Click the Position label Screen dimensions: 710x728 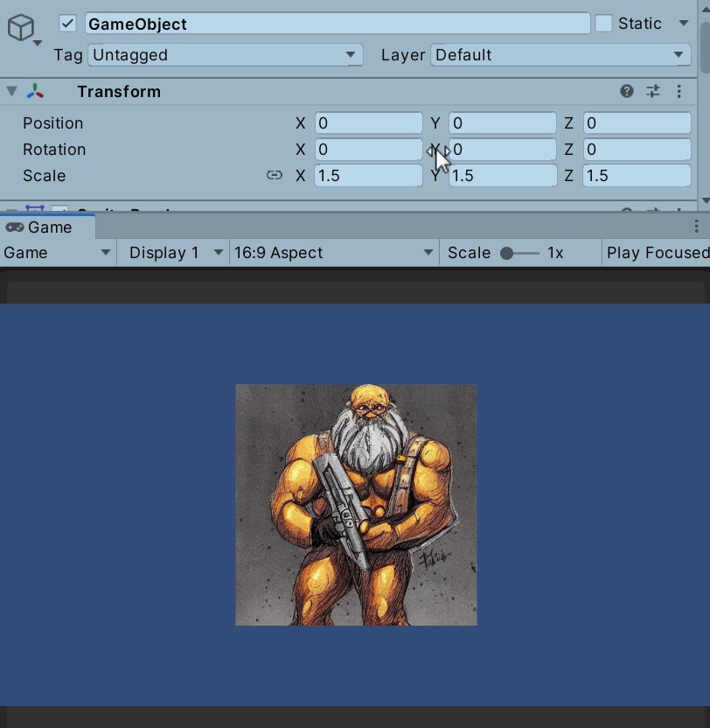(x=53, y=123)
